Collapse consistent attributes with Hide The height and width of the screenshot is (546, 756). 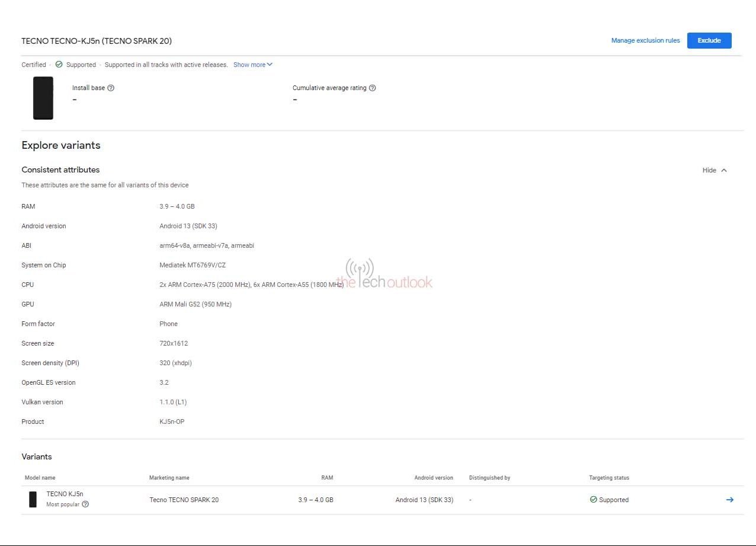click(715, 170)
